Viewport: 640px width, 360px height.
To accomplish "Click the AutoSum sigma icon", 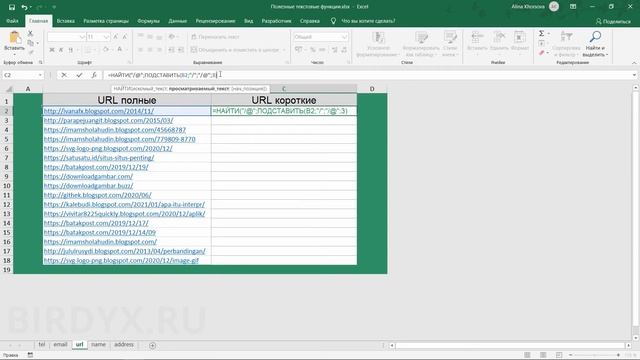I will 541,33.
